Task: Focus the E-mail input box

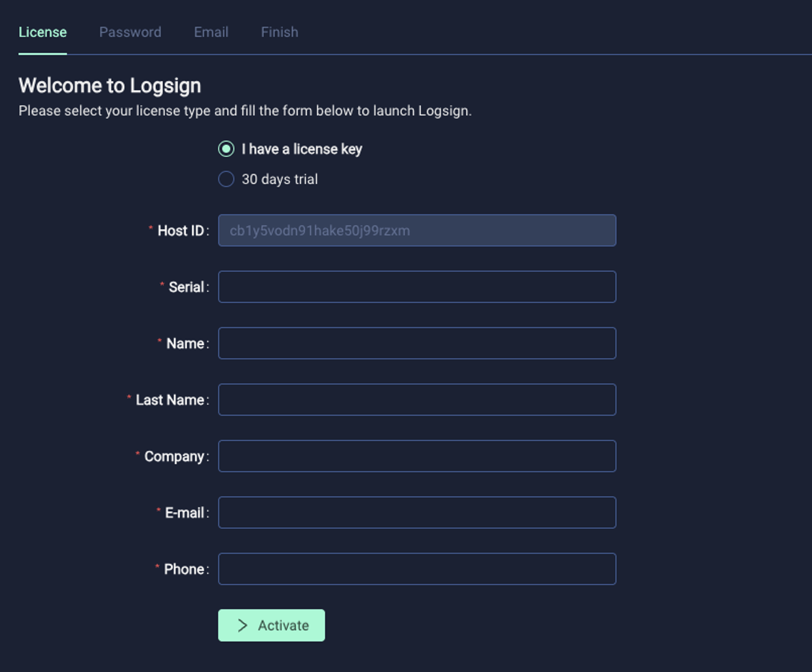Action: click(417, 512)
